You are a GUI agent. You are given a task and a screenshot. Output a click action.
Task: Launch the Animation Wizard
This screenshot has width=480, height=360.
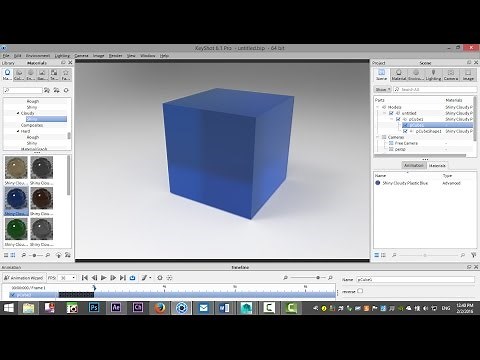23,278
